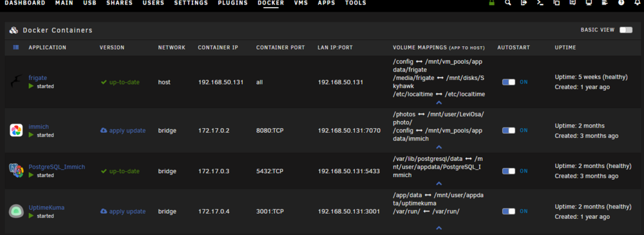Click the green checkmark in PostgreSQL_Immich row
This screenshot has width=644, height=235.
pyautogui.click(x=104, y=171)
